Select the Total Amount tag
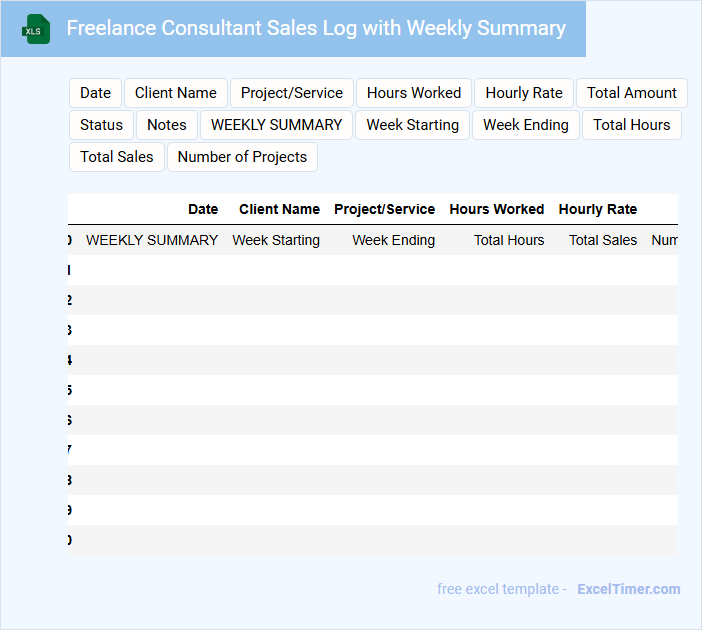 (x=632, y=93)
